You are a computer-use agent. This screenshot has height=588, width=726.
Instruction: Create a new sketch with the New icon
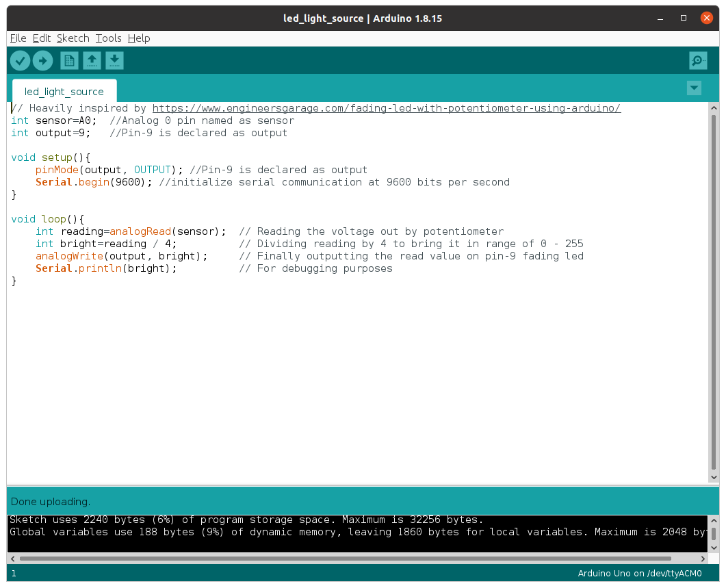(68, 60)
